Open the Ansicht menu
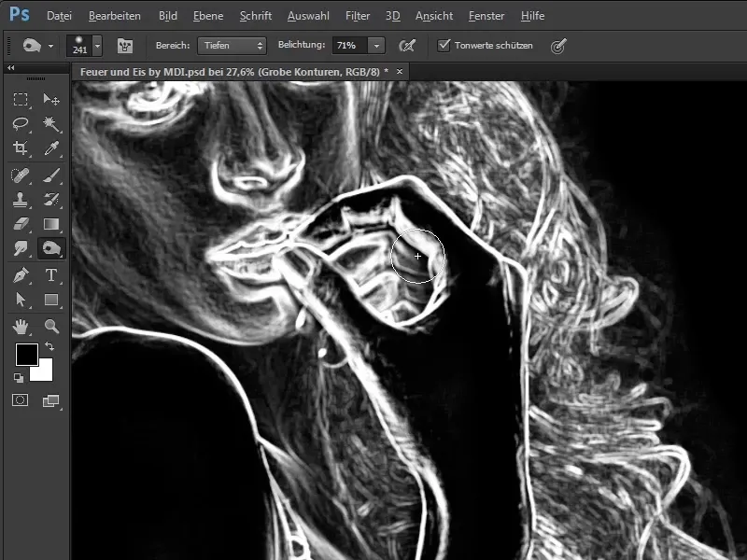Screen dimensions: 747x560 434,16
